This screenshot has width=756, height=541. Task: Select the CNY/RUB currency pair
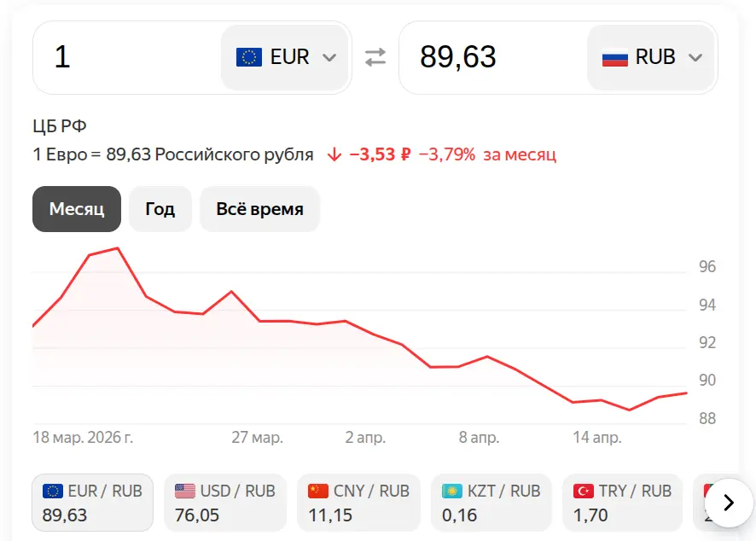tap(358, 503)
